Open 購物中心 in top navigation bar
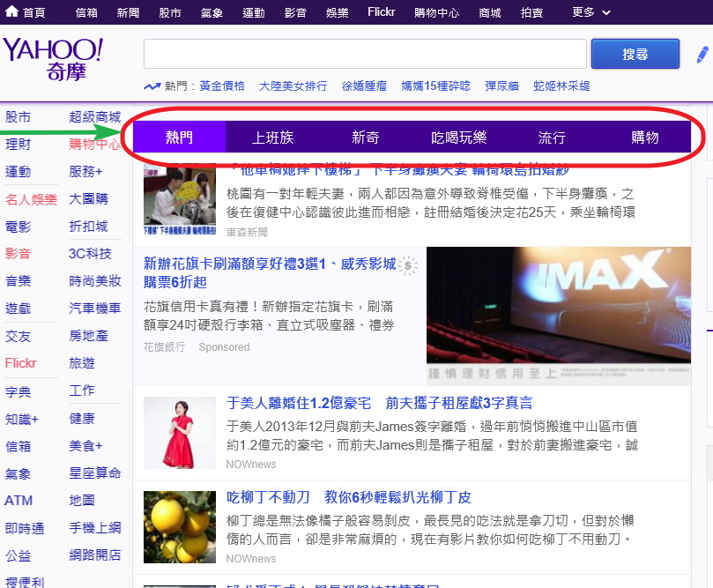Image resolution: width=713 pixels, height=588 pixels. tap(436, 12)
